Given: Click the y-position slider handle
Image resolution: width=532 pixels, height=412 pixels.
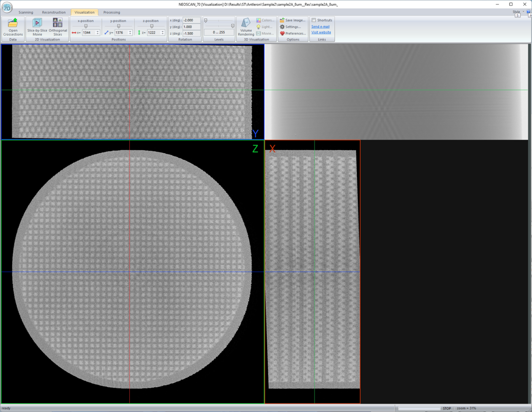Looking at the screenshot, I should [x=118, y=26].
